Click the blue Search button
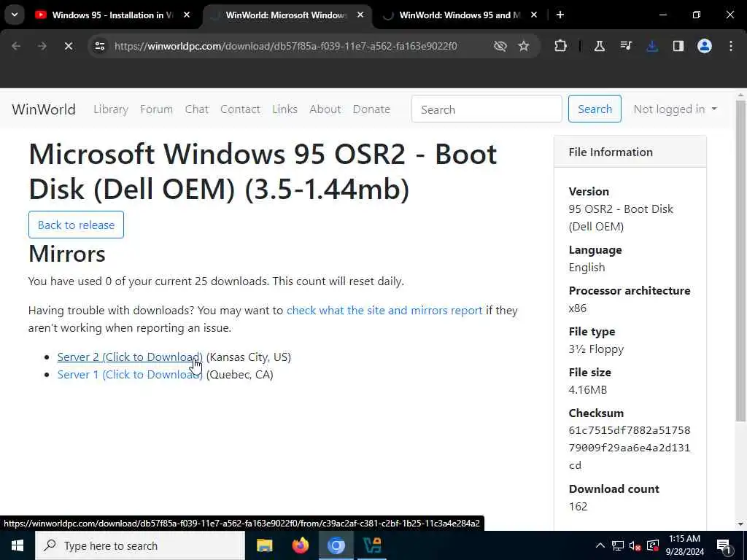This screenshot has width=747, height=560. coord(595,109)
